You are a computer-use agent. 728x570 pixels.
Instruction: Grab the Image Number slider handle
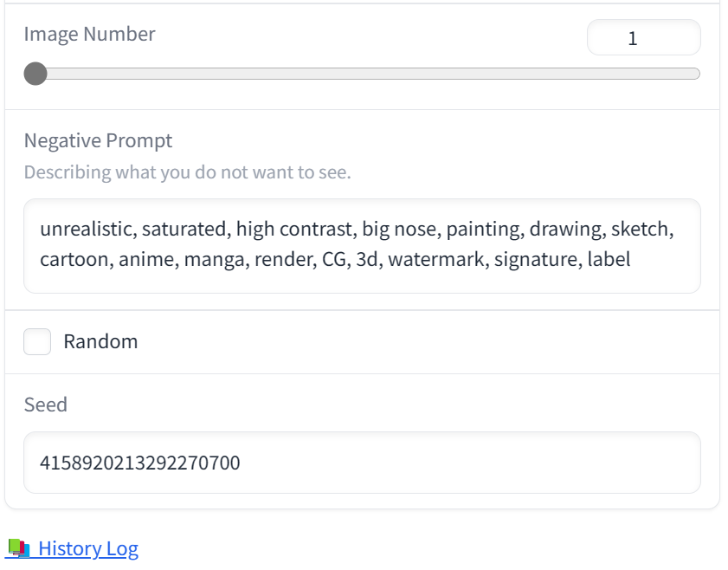point(35,74)
